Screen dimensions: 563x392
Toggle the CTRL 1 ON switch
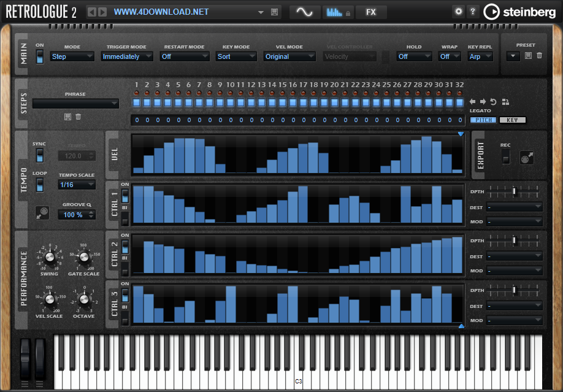(x=125, y=196)
